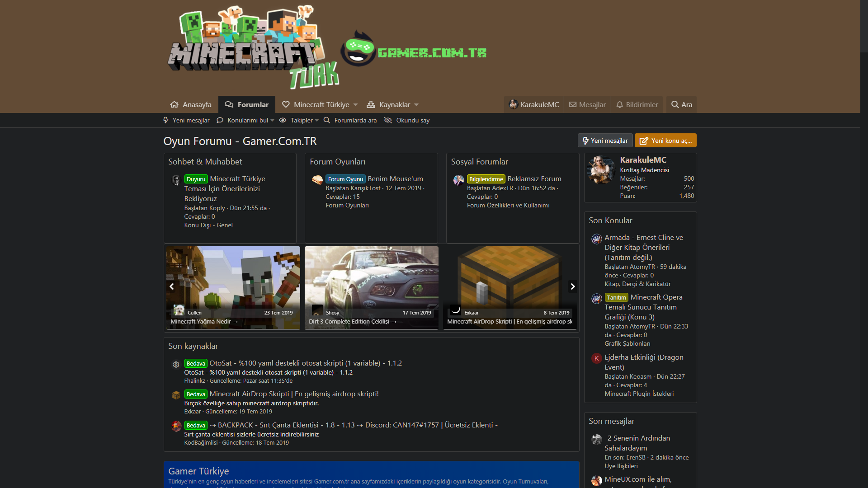Open Forum Özellikleri ve Kullanımı link
Viewport: 868px width, 488px height.
[508, 205]
